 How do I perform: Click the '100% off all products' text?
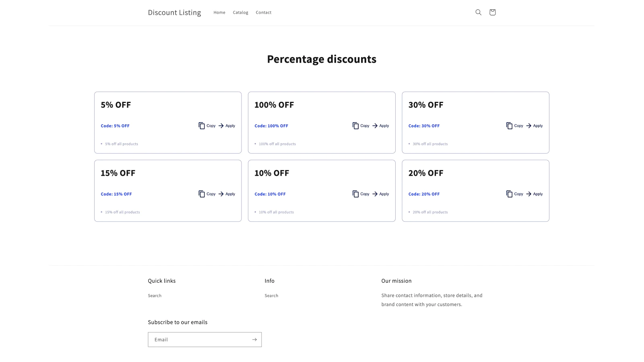(277, 144)
